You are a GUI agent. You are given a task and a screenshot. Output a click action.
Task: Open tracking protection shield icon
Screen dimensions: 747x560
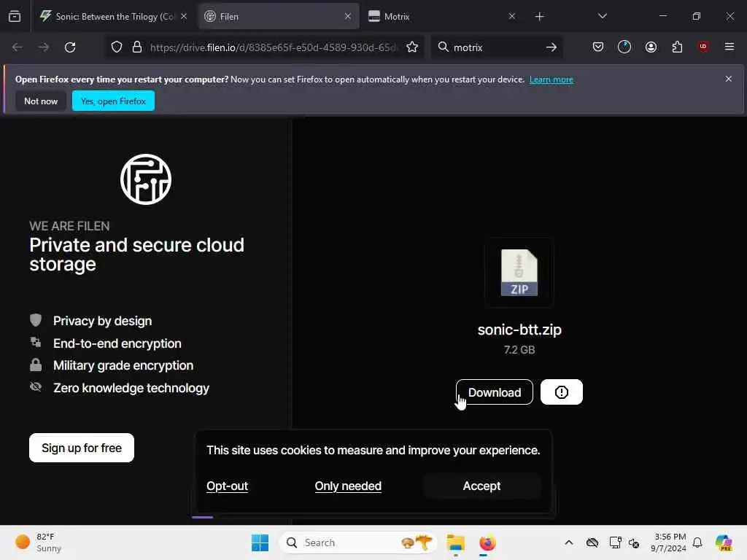pyautogui.click(x=117, y=47)
